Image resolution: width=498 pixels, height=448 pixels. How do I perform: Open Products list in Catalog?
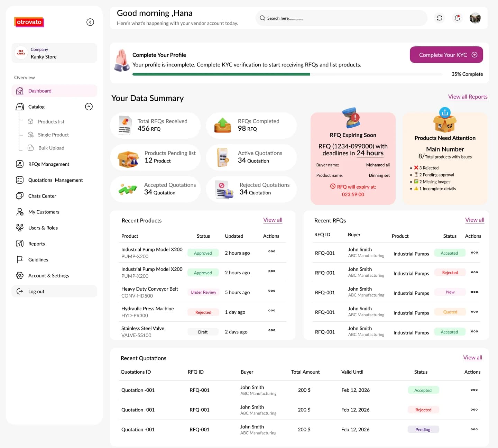(51, 122)
